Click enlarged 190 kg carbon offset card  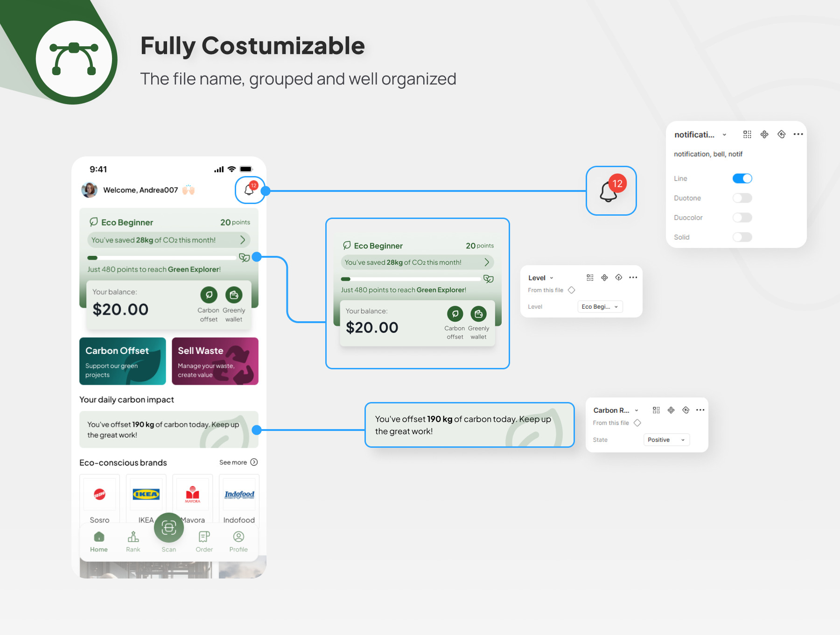point(469,425)
